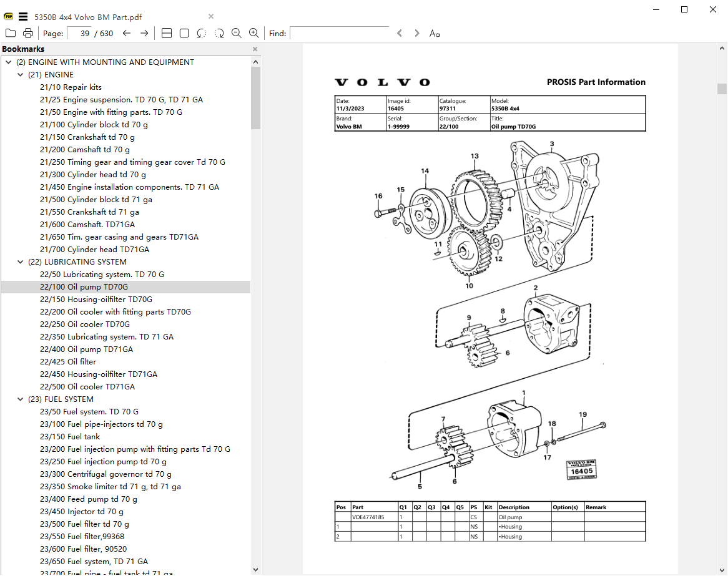Open bookmark 22/200 Oil cooler with fitting parts
The height and width of the screenshot is (576, 728).
(x=116, y=313)
